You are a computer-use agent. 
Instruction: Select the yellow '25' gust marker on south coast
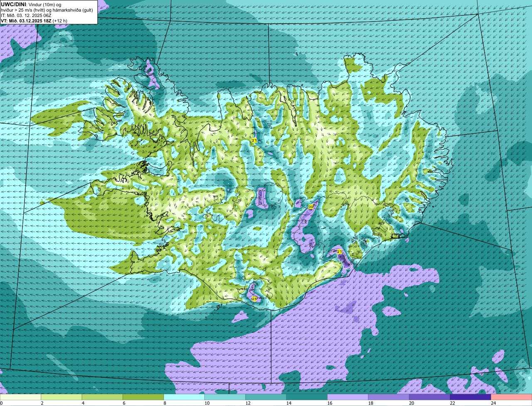pos(254,298)
